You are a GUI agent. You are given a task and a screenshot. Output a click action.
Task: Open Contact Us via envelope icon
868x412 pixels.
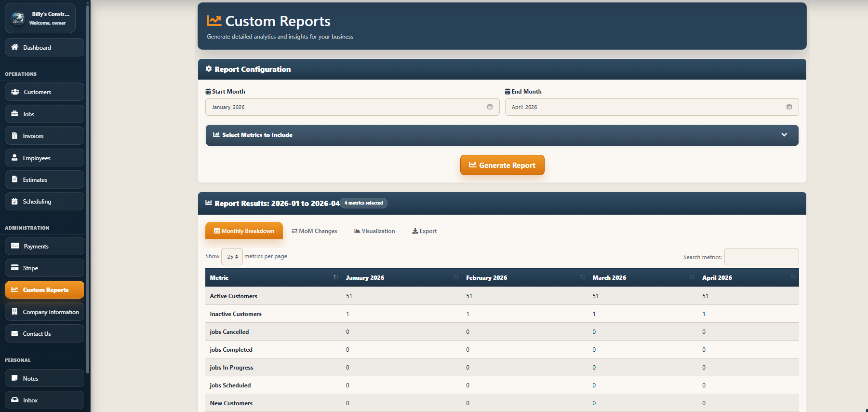pos(14,333)
